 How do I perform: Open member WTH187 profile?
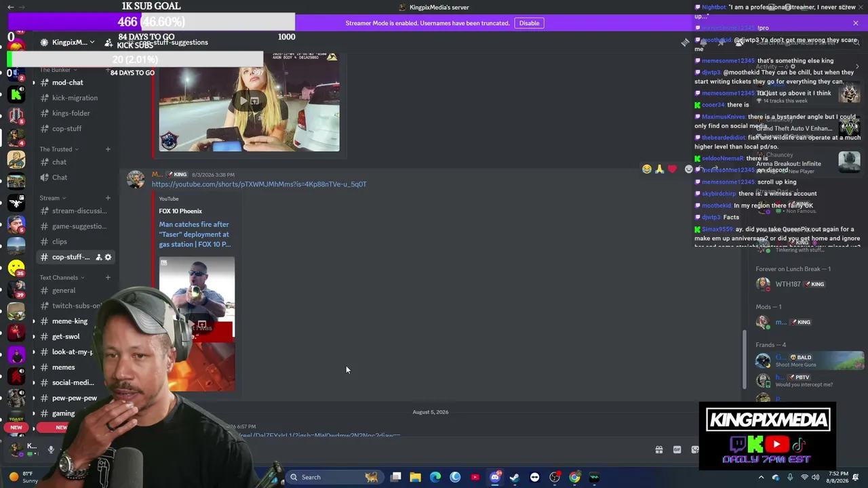pos(791,284)
